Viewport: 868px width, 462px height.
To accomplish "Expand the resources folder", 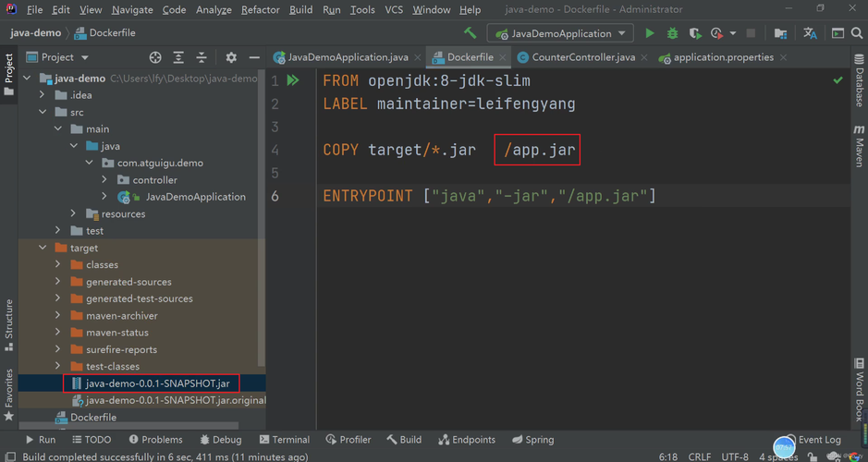I will click(73, 213).
